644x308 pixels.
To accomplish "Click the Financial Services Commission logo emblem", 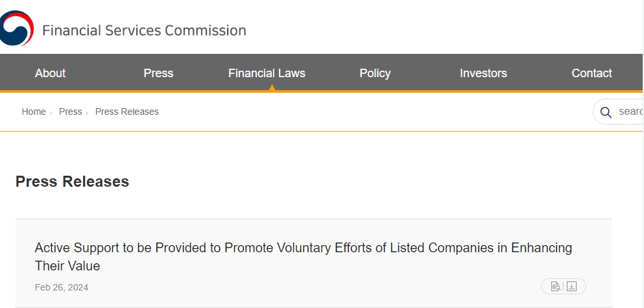I will point(17,28).
